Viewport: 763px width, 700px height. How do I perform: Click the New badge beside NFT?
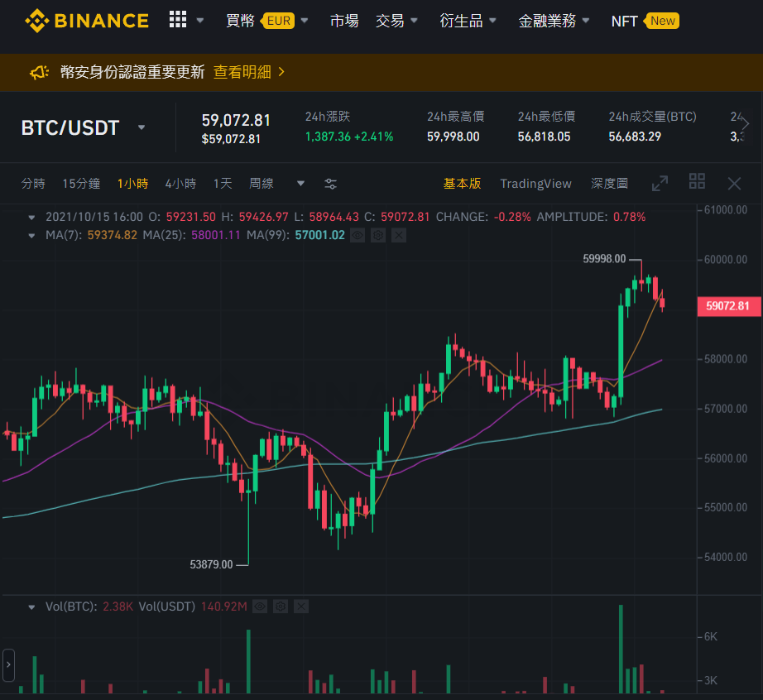(661, 21)
